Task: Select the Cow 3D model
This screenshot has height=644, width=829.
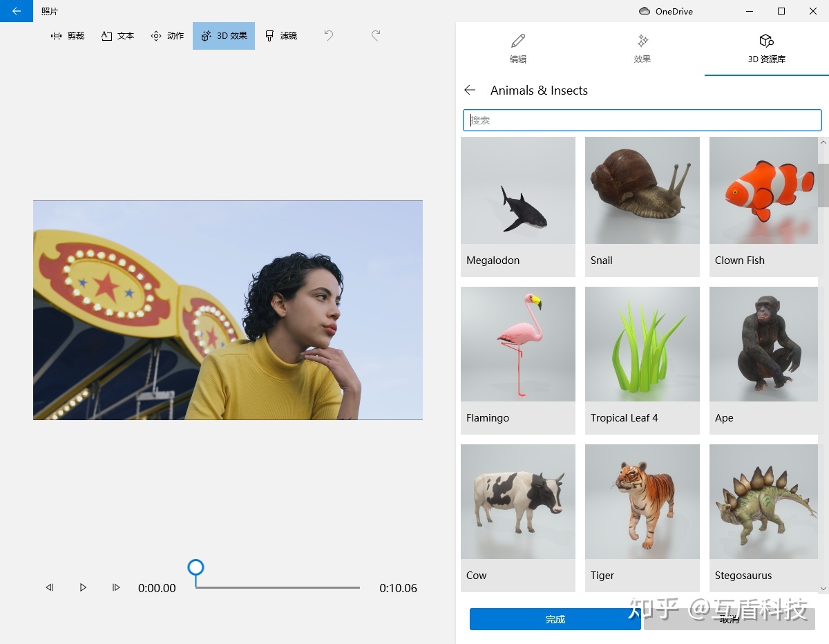Action: click(x=518, y=518)
